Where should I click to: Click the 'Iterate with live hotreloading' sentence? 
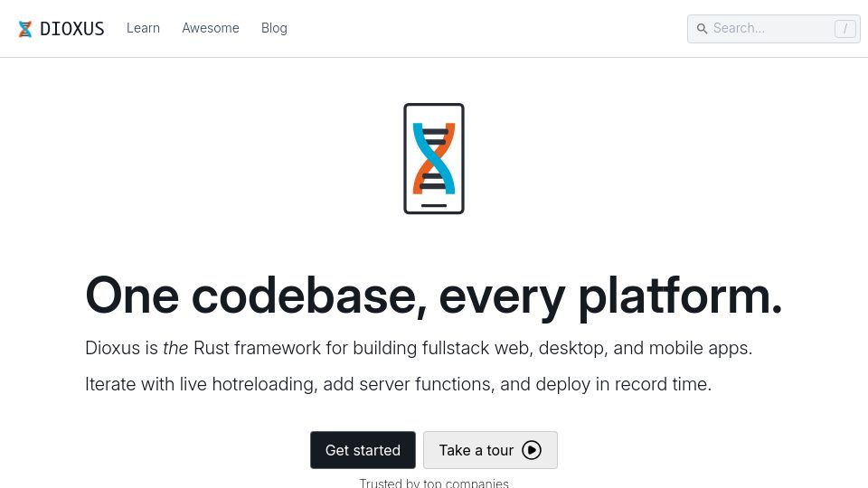tap(398, 384)
